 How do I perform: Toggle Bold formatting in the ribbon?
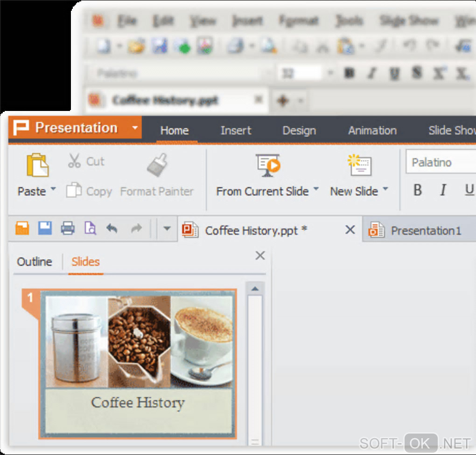tap(418, 190)
